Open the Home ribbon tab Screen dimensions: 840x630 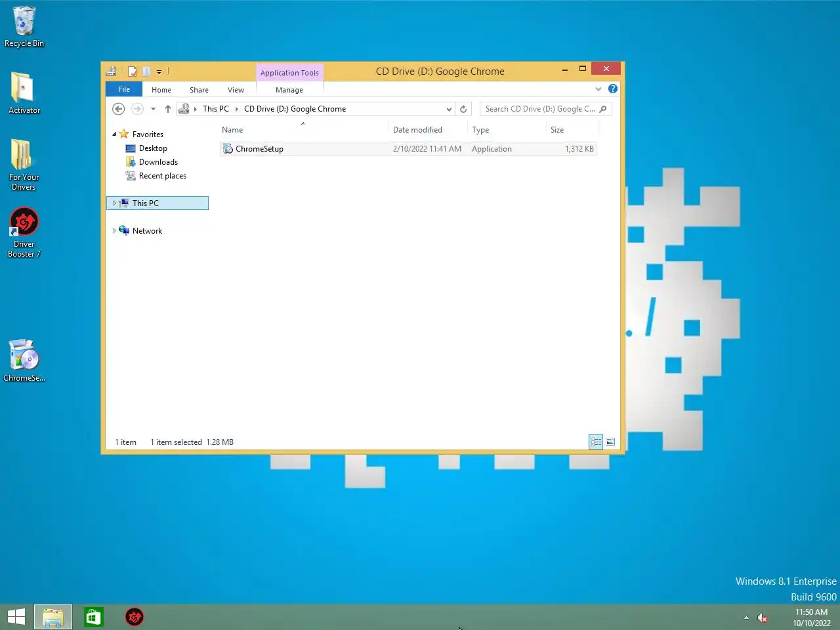coord(161,90)
